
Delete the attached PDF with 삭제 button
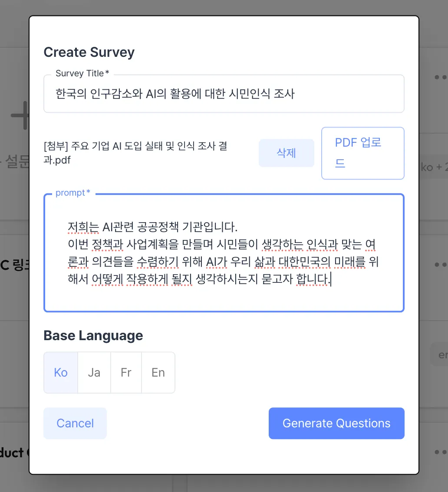pos(287,153)
